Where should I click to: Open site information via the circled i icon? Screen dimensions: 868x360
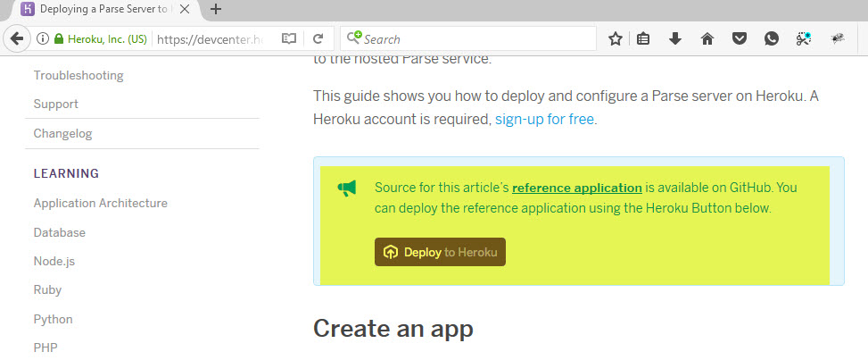[43, 38]
